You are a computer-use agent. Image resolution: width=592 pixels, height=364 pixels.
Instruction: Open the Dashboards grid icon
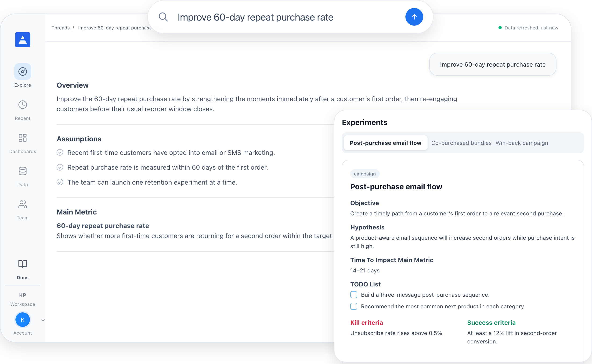click(x=23, y=138)
